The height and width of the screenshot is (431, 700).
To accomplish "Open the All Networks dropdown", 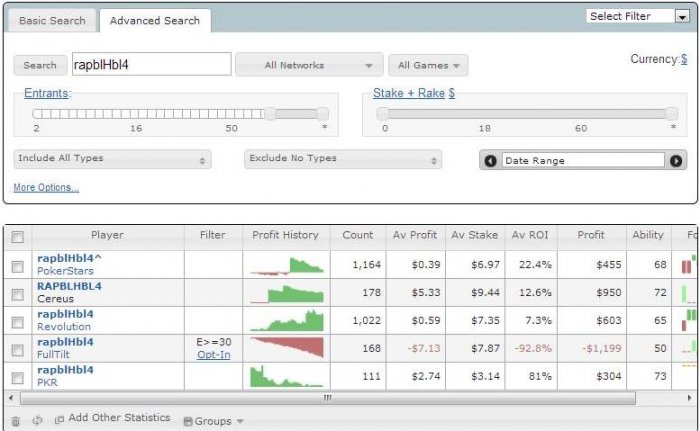I will pyautogui.click(x=309, y=65).
